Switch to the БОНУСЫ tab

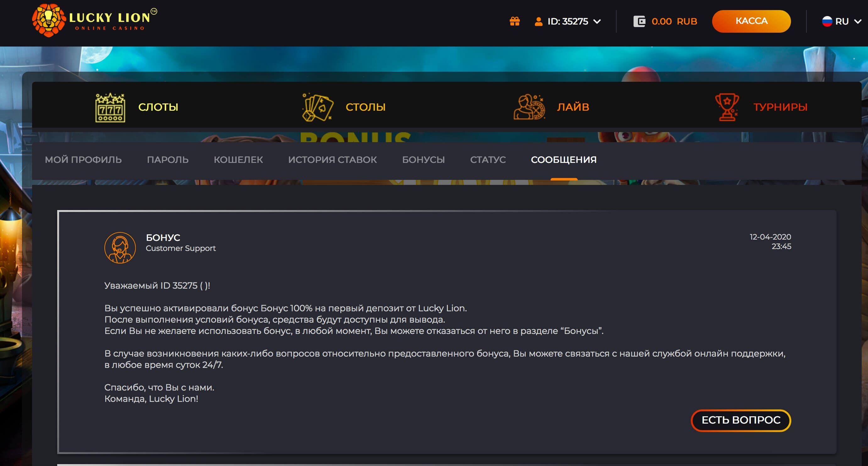[423, 160]
